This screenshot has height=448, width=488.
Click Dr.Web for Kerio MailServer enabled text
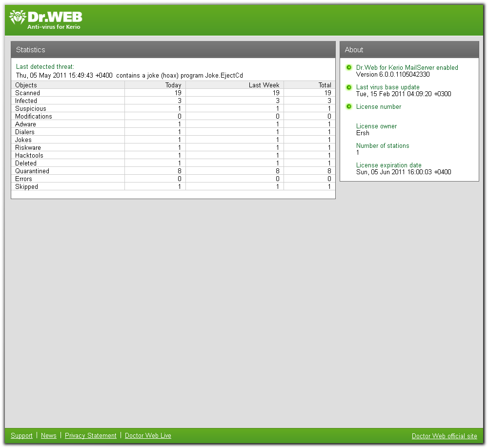point(407,67)
